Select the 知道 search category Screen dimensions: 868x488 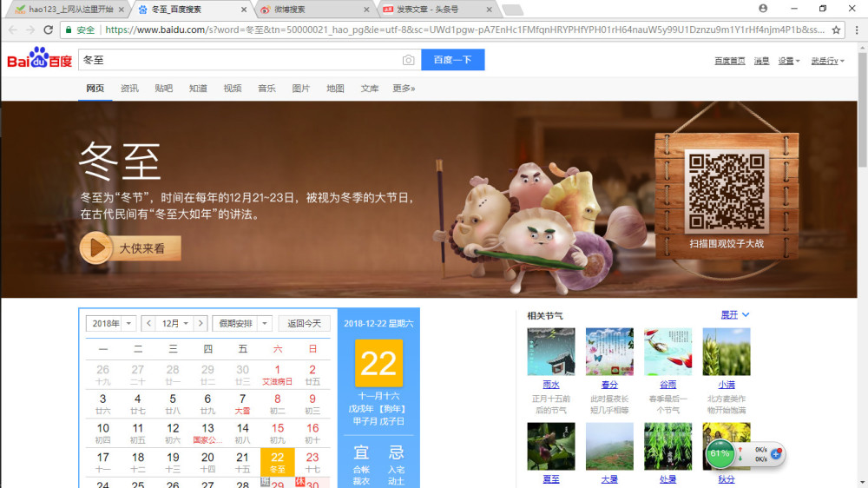(198, 88)
